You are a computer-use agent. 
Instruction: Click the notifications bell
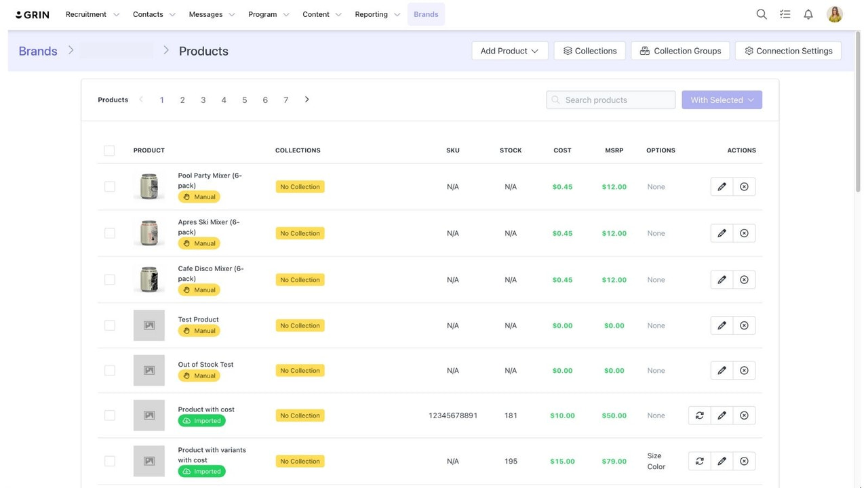pyautogui.click(x=808, y=14)
